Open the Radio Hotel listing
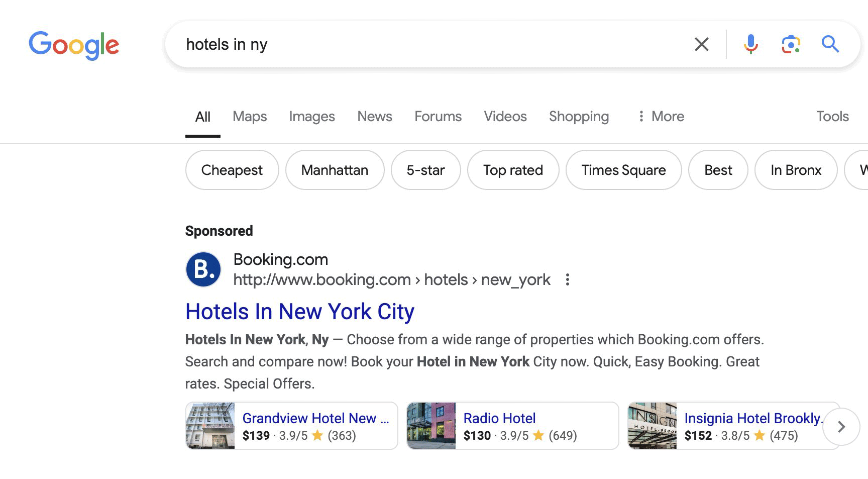Image resolution: width=868 pixels, height=479 pixels. click(x=499, y=418)
